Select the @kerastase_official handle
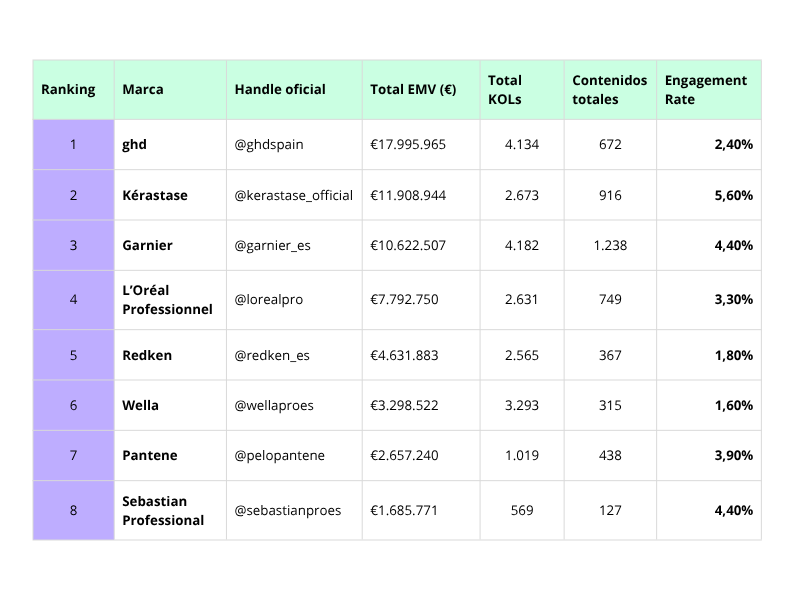Image resolution: width=800 pixels, height=600 pixels. coord(294,196)
